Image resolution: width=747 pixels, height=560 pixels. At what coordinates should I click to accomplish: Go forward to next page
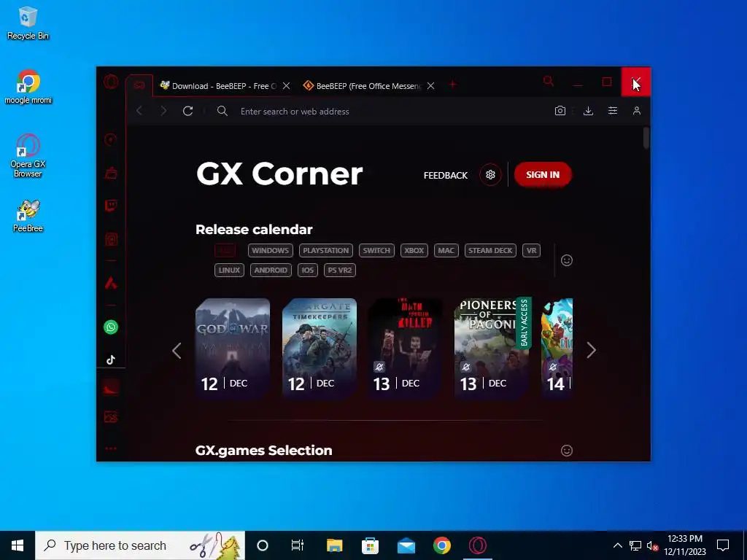pyautogui.click(x=163, y=111)
